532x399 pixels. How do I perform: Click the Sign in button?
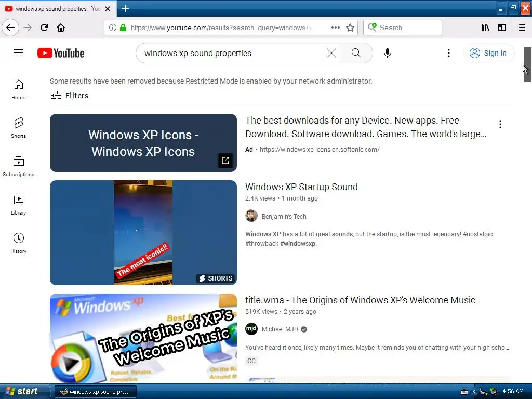point(488,53)
